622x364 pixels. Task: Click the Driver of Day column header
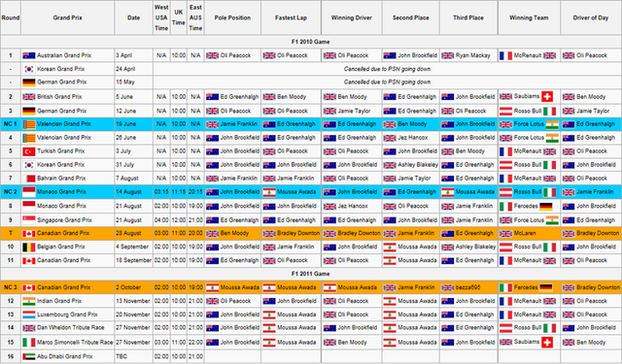coord(591,17)
